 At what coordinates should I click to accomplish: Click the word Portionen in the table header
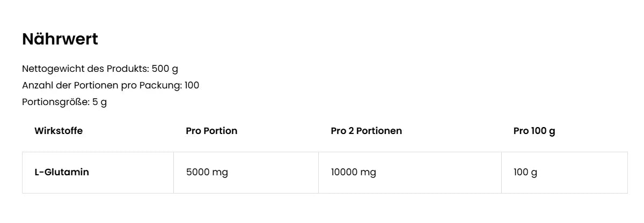pos(378,131)
